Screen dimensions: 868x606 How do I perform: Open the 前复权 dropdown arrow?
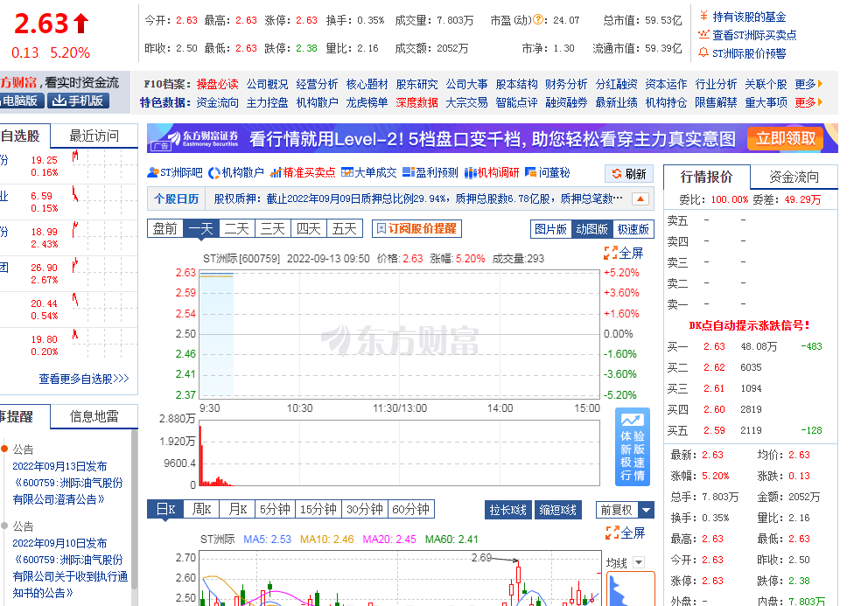click(x=646, y=510)
